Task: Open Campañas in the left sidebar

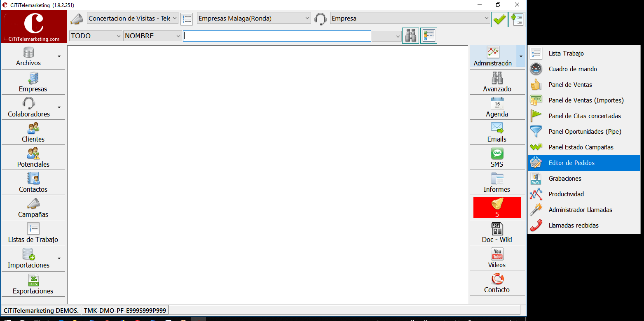Action: (x=33, y=207)
